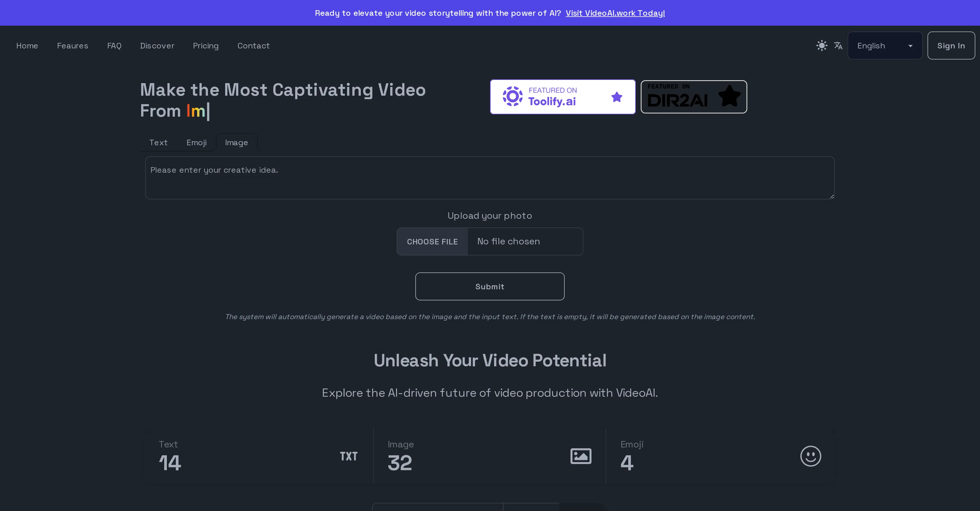Open the Discover navigation item
The image size is (980, 511).
[x=157, y=46]
